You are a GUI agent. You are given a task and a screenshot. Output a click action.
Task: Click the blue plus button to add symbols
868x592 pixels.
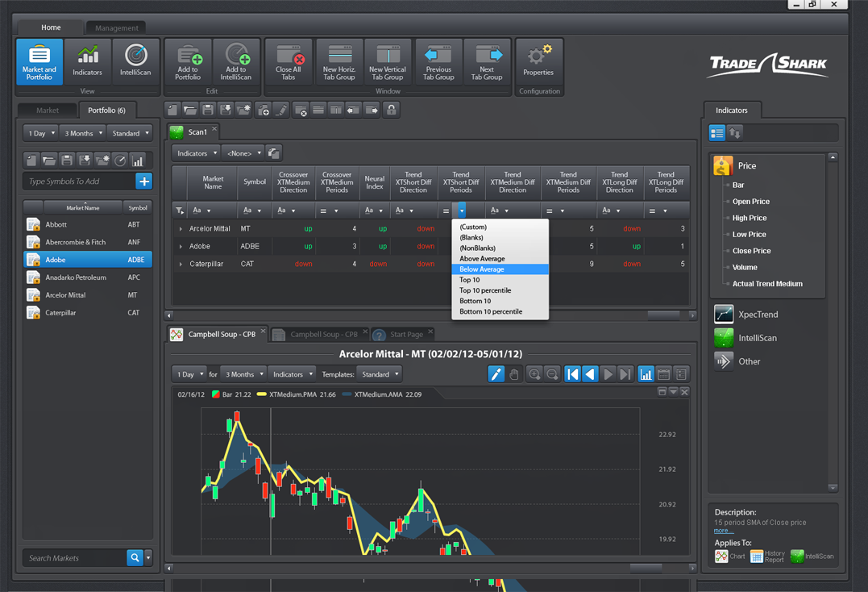144,181
